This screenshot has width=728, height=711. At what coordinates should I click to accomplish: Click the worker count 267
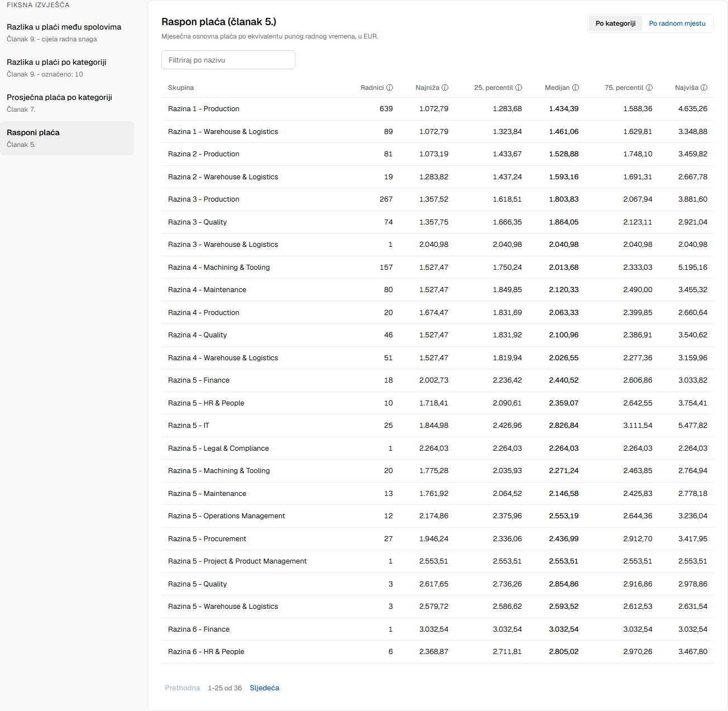(386, 199)
